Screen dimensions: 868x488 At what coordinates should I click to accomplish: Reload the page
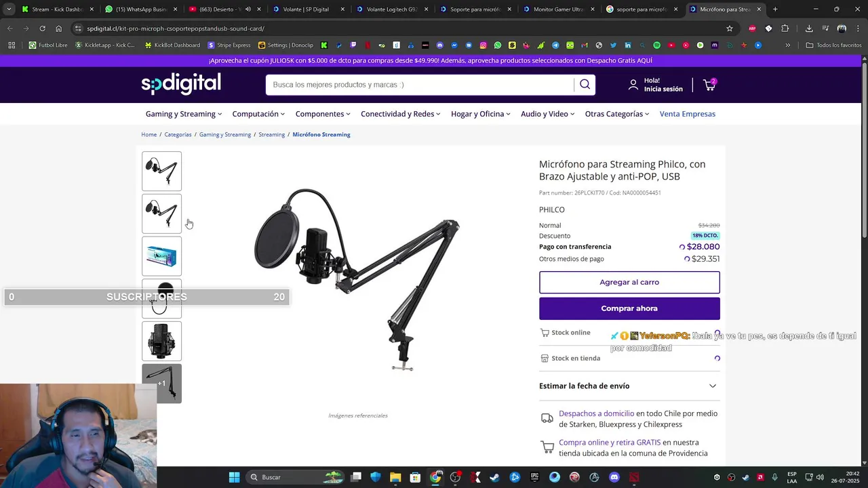pos(42,28)
